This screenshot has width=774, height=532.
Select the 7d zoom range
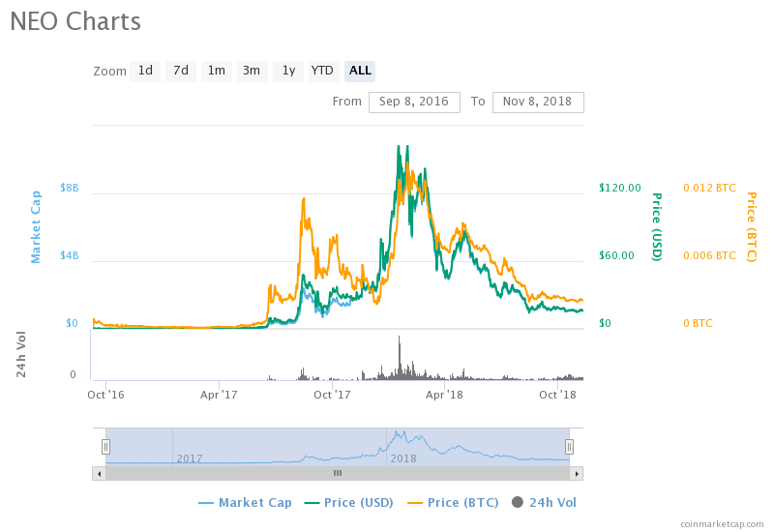[x=180, y=71]
